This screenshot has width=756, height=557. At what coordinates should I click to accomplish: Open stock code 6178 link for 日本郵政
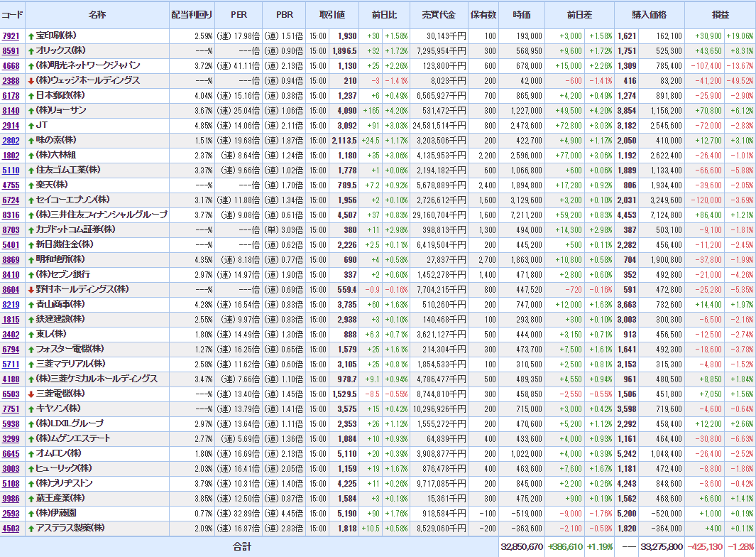pos(11,95)
